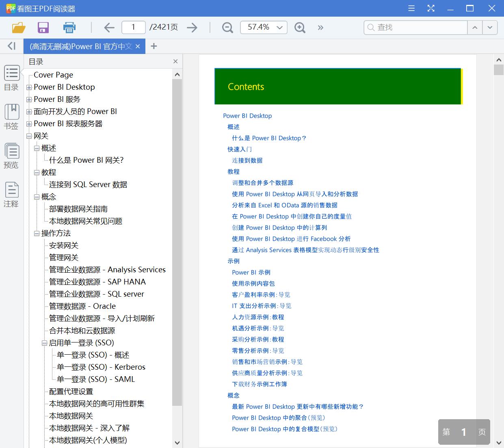The width and height of the screenshot is (504, 448).
Task: Find next search result arrow
Action: click(x=490, y=27)
